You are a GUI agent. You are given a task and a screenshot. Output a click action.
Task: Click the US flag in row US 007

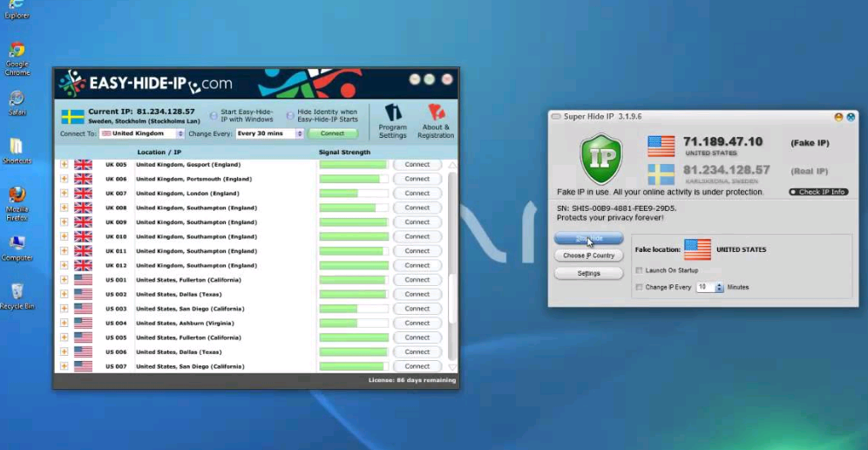click(83, 366)
